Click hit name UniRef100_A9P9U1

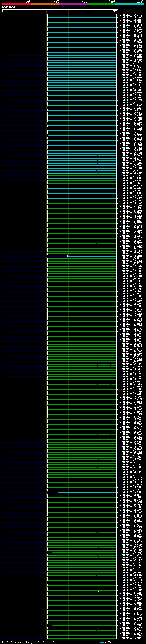[131, 75]
